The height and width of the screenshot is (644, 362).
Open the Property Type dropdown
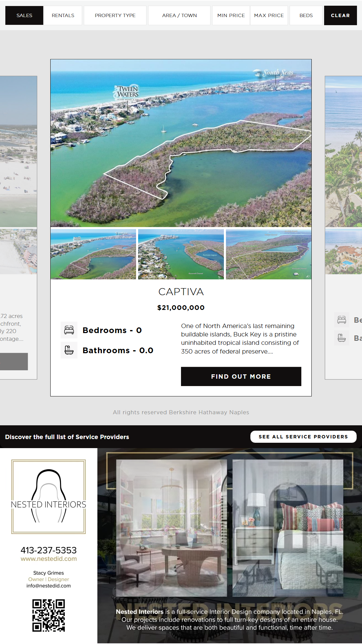click(115, 15)
